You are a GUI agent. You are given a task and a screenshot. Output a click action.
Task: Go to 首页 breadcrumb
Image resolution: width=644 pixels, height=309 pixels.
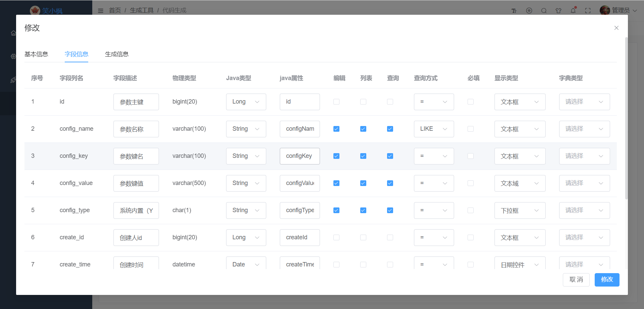[x=115, y=10]
